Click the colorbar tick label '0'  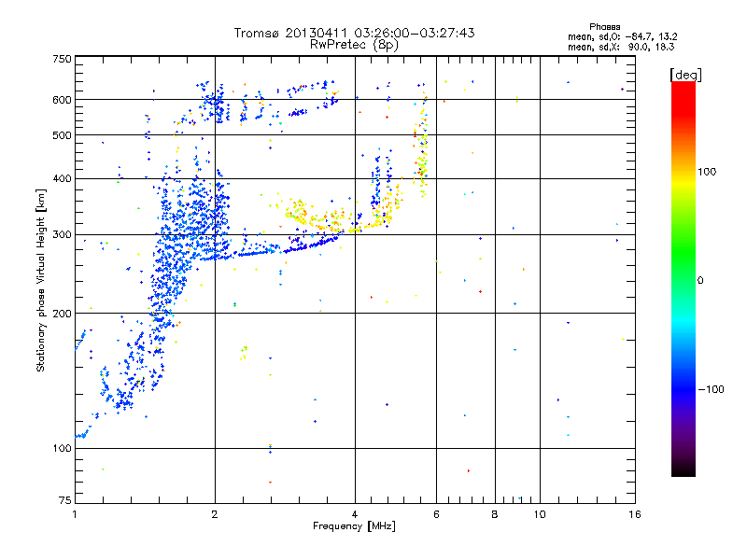click(700, 281)
